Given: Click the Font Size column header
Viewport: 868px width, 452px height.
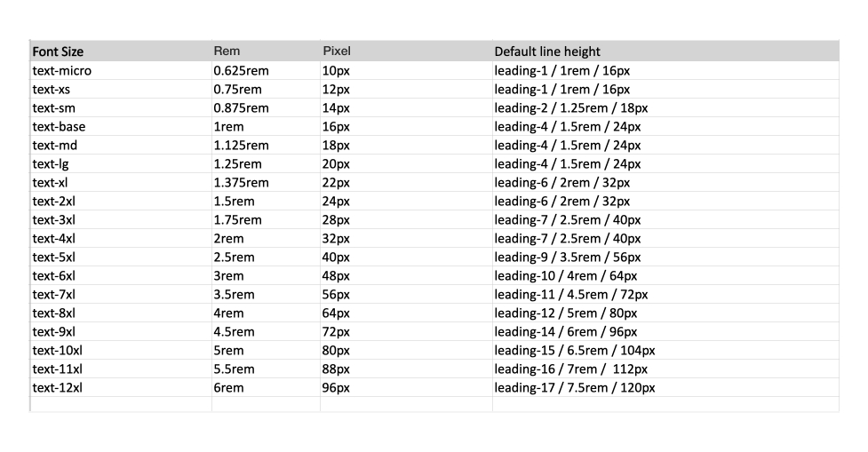Looking at the screenshot, I should click(59, 52).
